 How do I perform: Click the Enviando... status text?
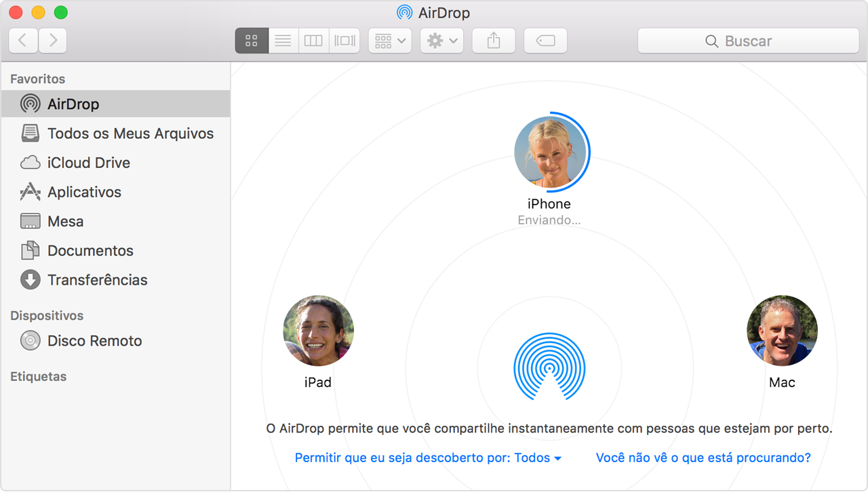click(x=549, y=220)
